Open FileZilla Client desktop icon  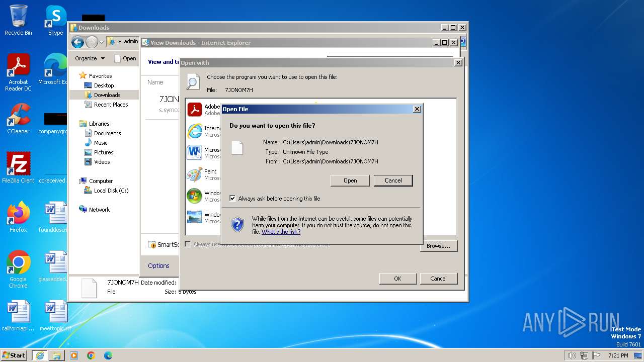click(x=18, y=167)
